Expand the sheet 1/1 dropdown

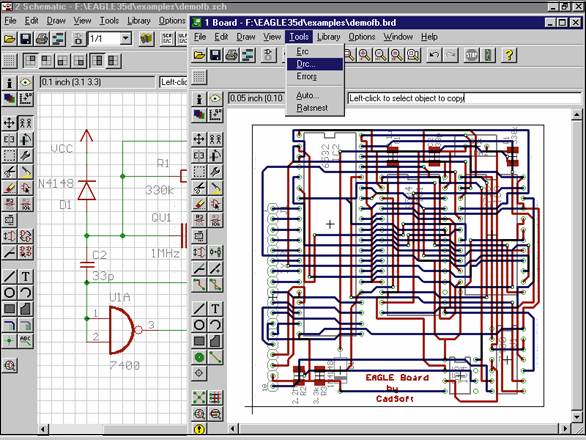(126, 38)
